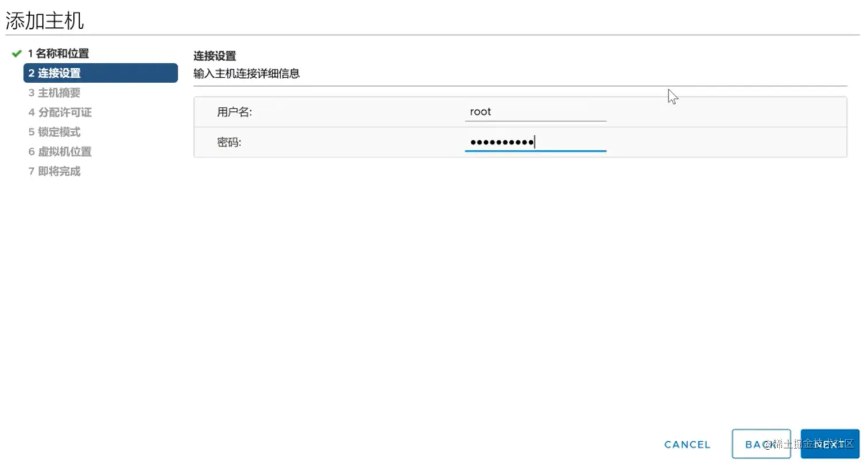The width and height of the screenshot is (868, 463).
Task: Click the 用户名: label
Action: (235, 112)
